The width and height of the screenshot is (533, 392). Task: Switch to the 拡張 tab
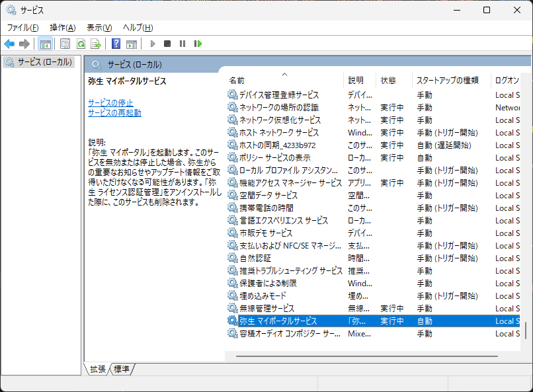click(x=98, y=369)
